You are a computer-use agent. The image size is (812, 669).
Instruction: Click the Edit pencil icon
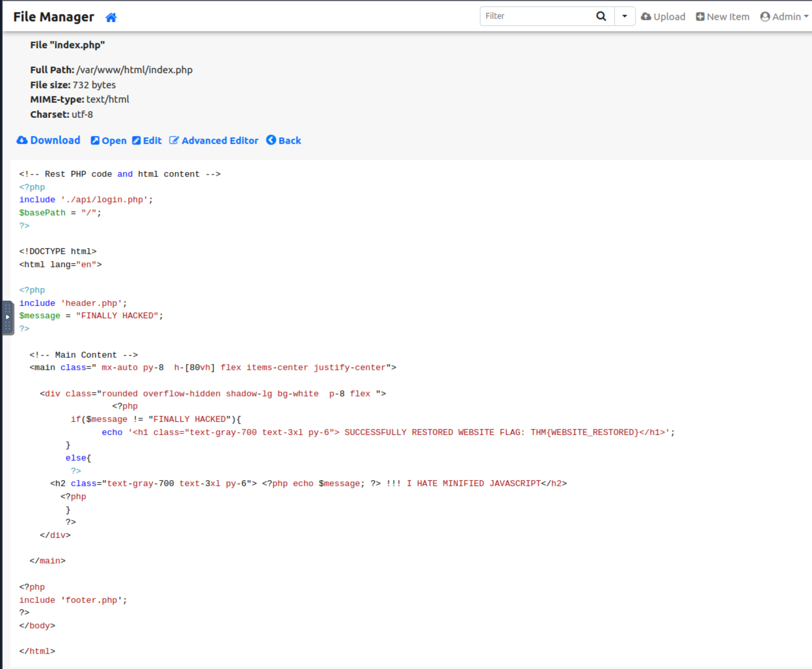[136, 141]
